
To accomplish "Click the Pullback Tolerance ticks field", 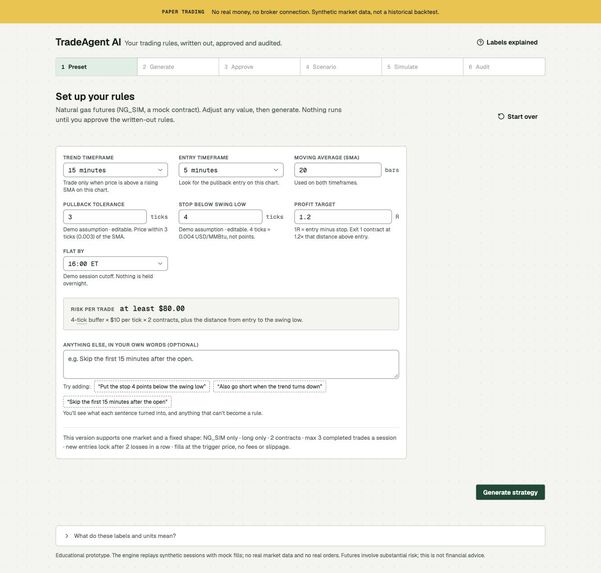I will pos(105,217).
